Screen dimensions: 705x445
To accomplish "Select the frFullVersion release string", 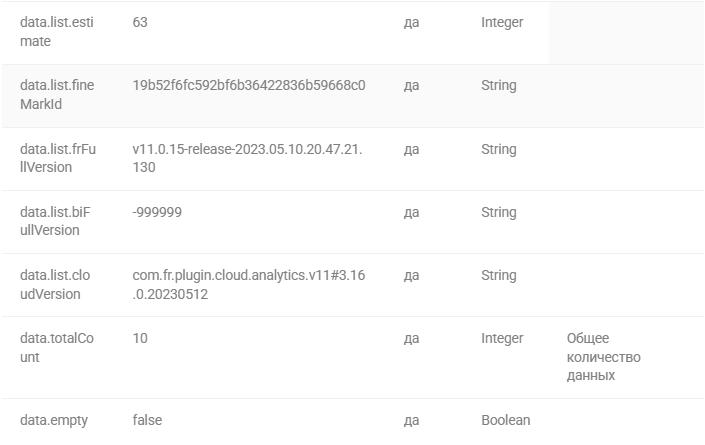I will click(x=247, y=158).
